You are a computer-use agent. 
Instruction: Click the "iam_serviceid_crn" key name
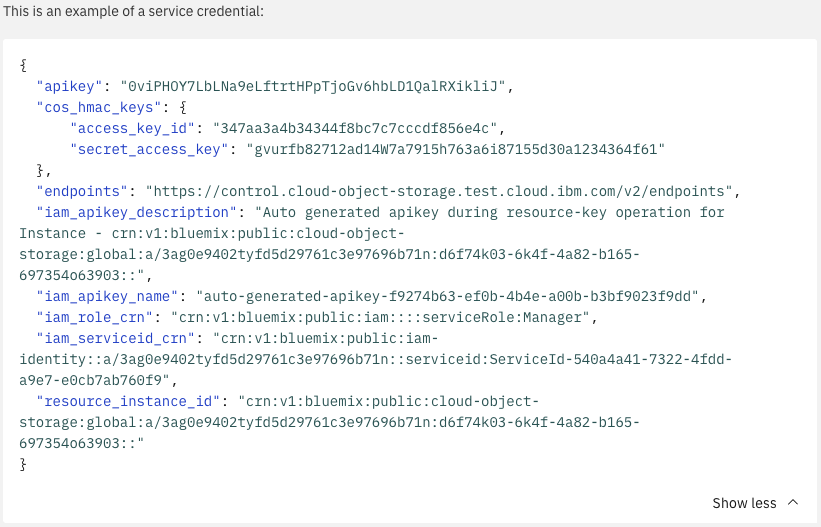point(115,338)
